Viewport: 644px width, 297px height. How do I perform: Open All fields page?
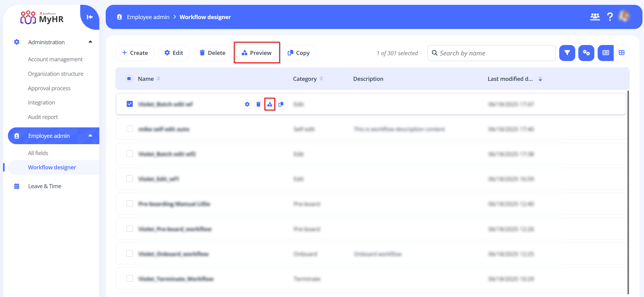pos(38,153)
